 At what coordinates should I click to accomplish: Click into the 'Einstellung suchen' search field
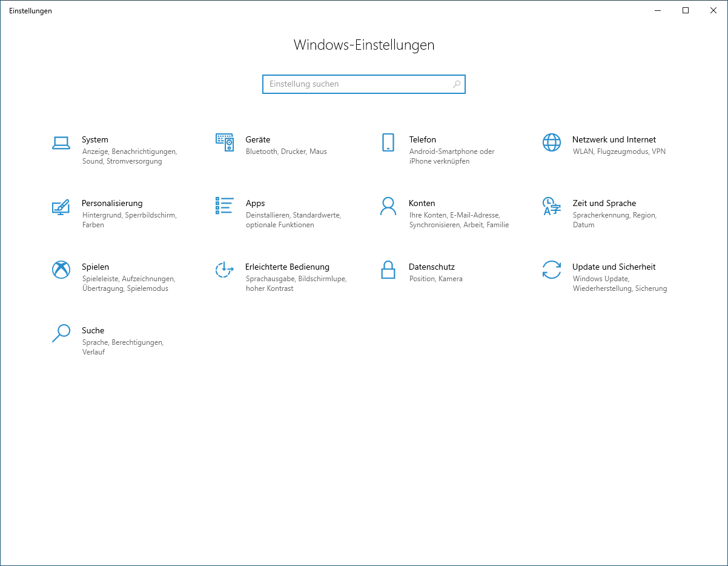[364, 84]
